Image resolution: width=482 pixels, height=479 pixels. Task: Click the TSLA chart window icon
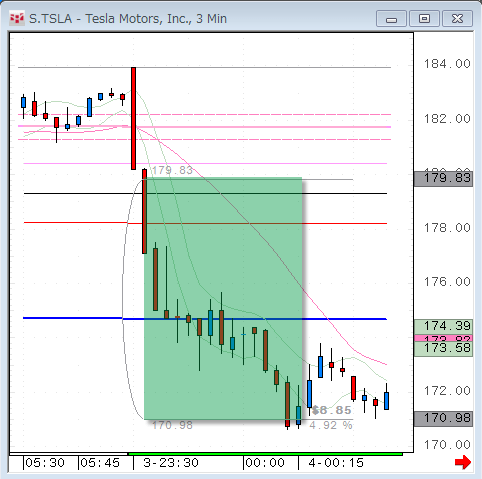[17, 18]
